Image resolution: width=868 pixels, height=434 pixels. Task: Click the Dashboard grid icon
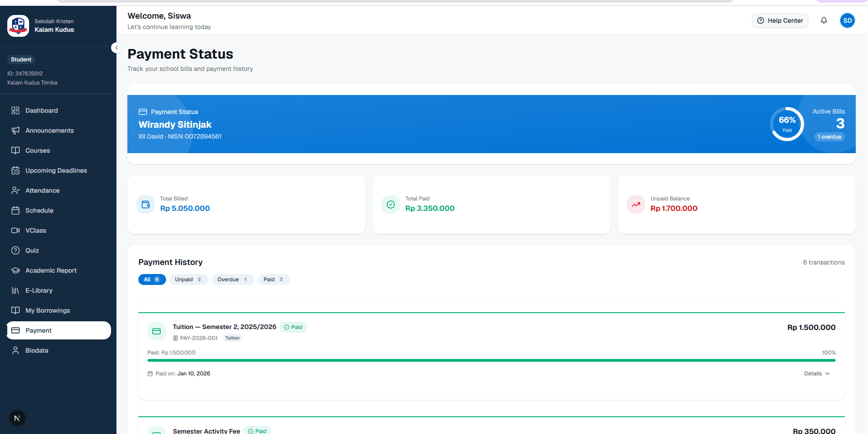pos(15,110)
